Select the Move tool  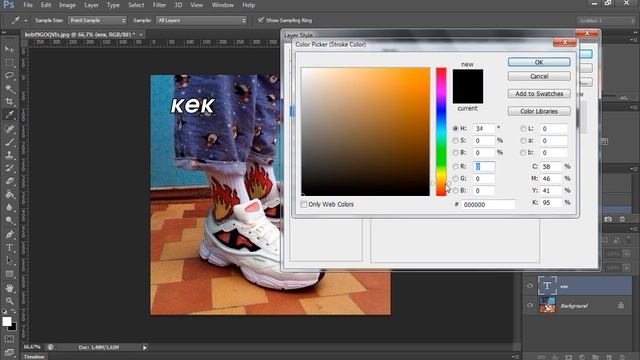9,49
